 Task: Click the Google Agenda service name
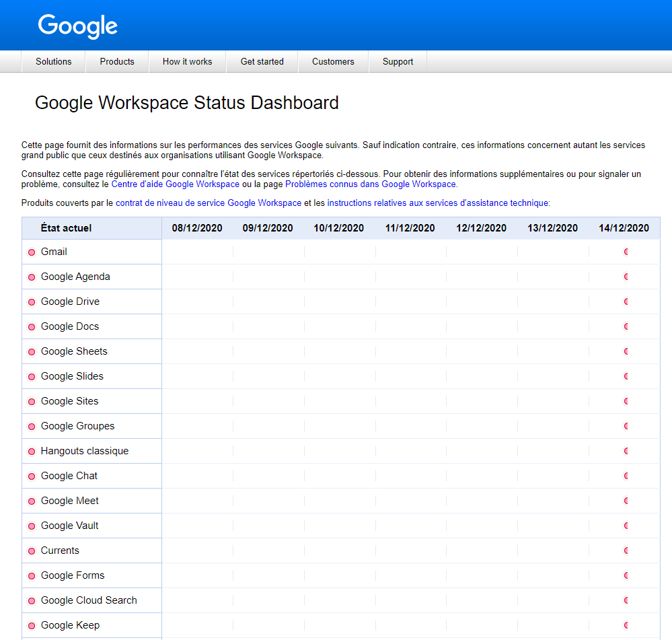[x=75, y=277]
